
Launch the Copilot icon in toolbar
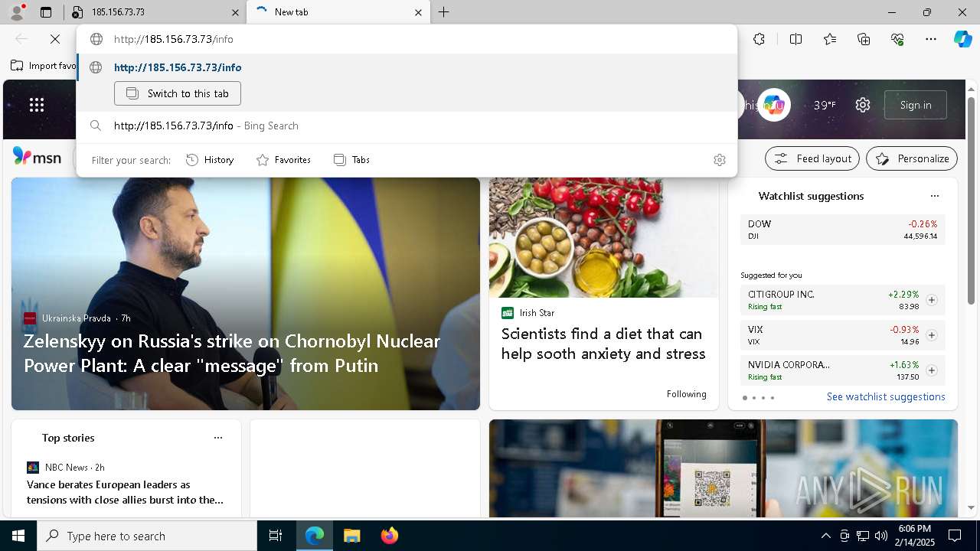point(962,39)
